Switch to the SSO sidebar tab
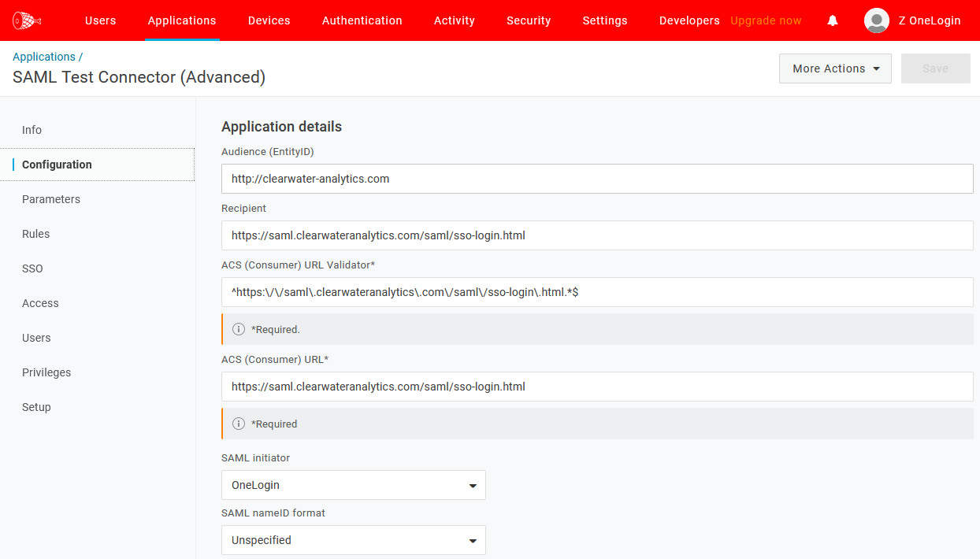 click(32, 268)
